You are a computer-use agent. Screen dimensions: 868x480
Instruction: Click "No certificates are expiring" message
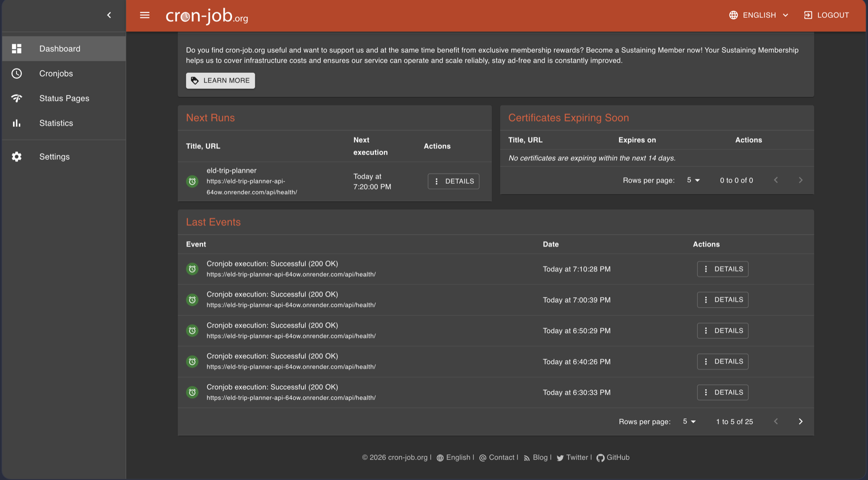[x=592, y=158]
